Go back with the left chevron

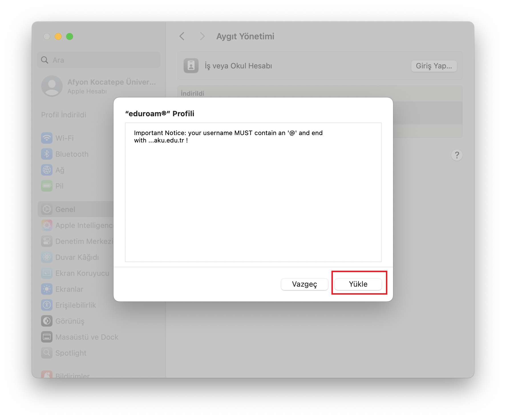click(x=182, y=36)
